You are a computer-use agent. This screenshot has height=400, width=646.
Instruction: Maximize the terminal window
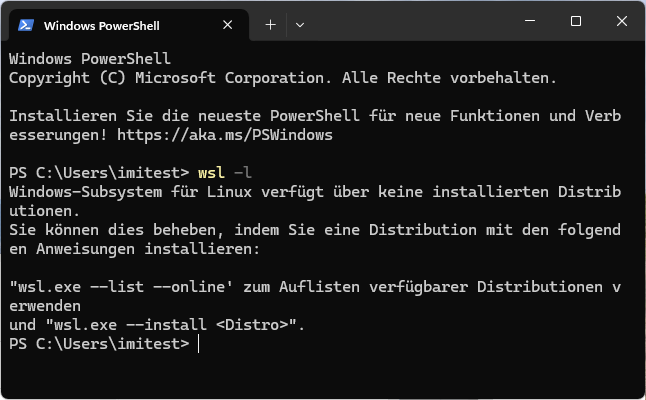[576, 22]
